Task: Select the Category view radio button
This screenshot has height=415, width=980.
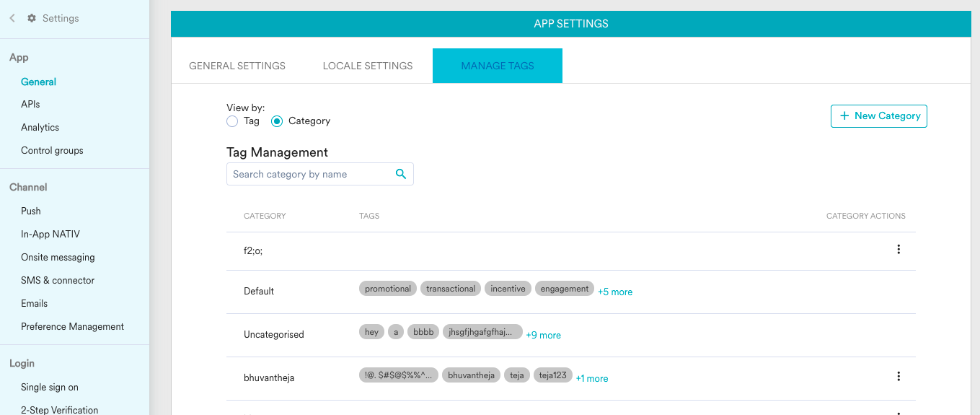Action: pyautogui.click(x=277, y=121)
